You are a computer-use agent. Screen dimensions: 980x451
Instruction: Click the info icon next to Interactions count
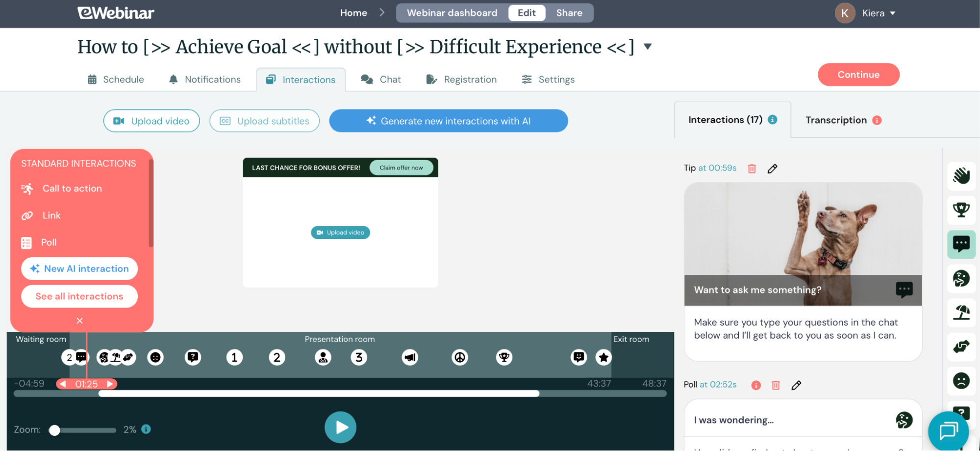pos(773,119)
